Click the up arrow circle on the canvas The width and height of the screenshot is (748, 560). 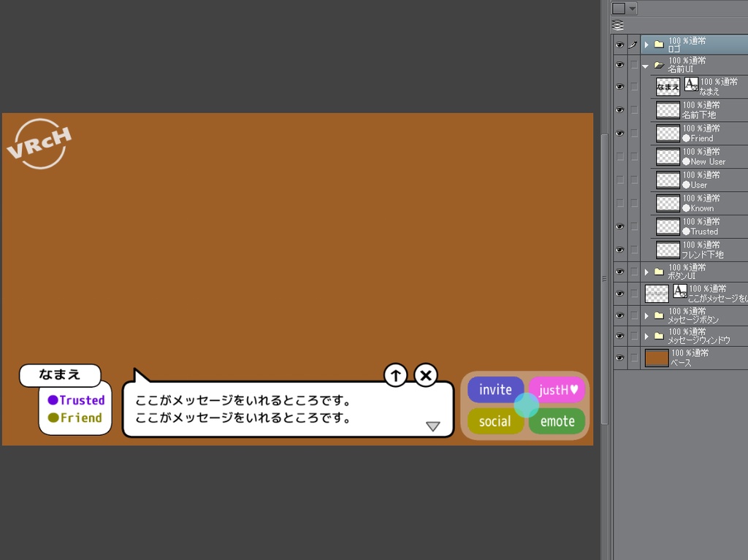click(395, 375)
